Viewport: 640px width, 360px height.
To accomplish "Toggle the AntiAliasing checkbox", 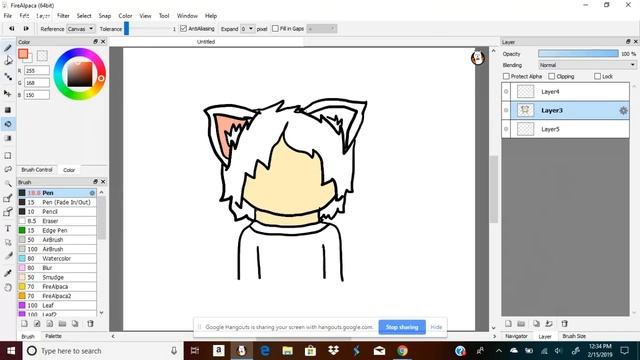I will (183, 29).
